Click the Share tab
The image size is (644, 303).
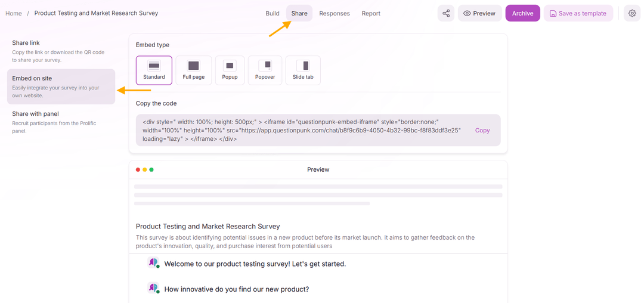point(299,13)
